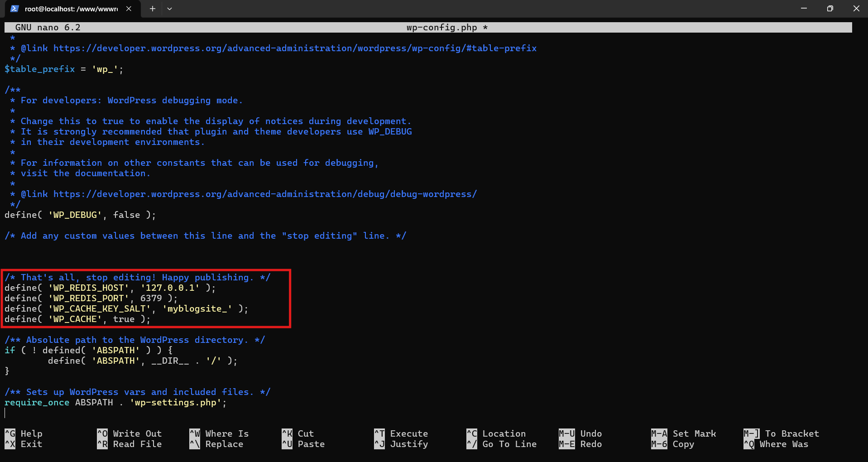Image resolution: width=868 pixels, height=462 pixels.
Task: Switch to the root@localhost tab
Action: coord(68,9)
